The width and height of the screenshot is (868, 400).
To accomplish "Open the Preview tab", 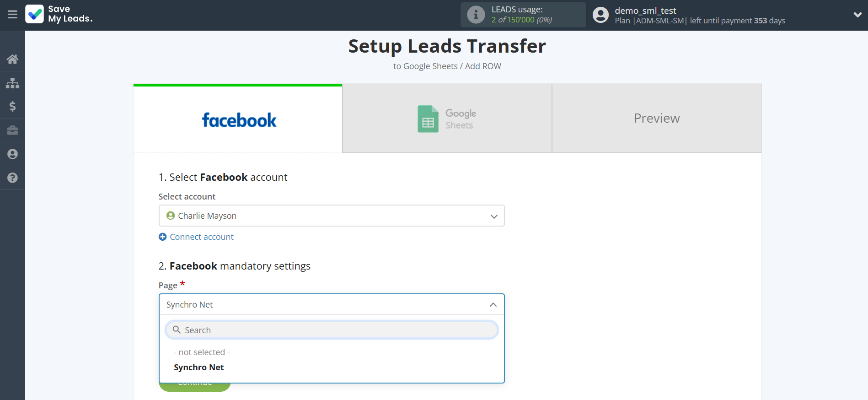I will pos(656,119).
